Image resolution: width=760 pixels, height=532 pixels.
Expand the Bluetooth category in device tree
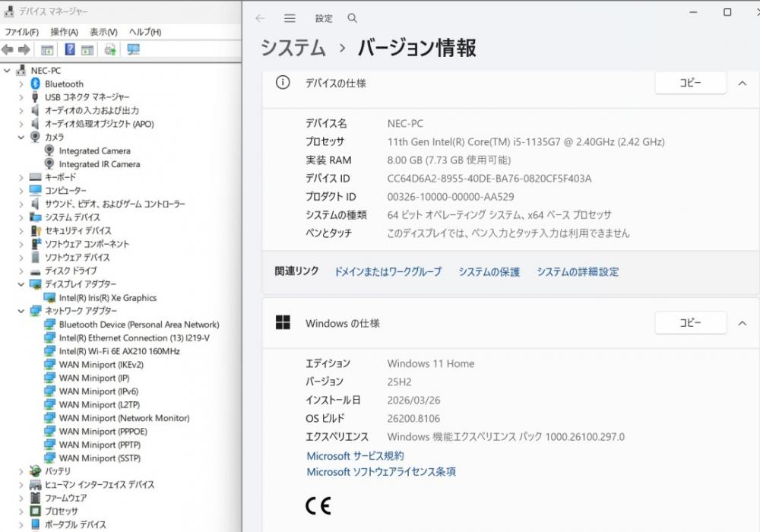pyautogui.click(x=21, y=84)
